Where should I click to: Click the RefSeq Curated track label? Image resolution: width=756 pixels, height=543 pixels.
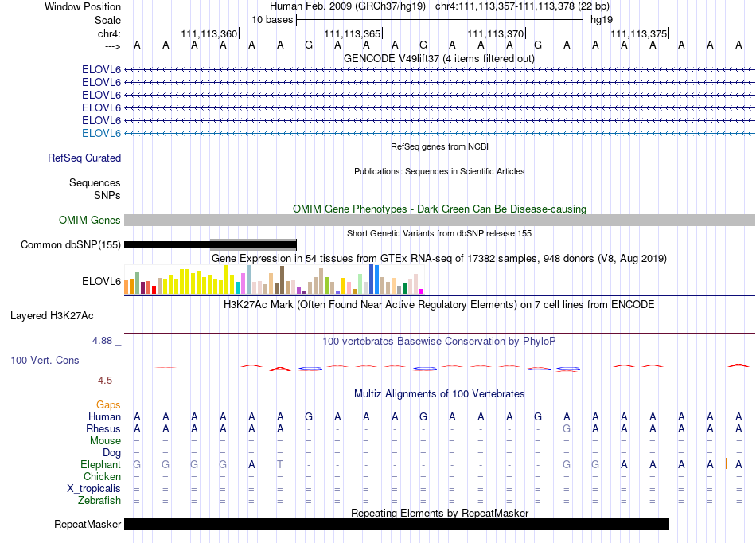84,158
